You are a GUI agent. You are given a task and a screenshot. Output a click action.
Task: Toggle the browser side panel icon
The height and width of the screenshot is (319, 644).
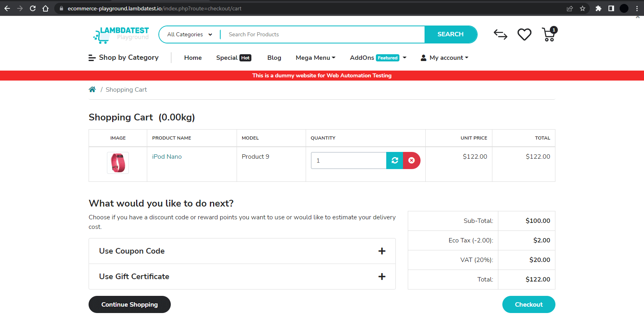point(611,8)
